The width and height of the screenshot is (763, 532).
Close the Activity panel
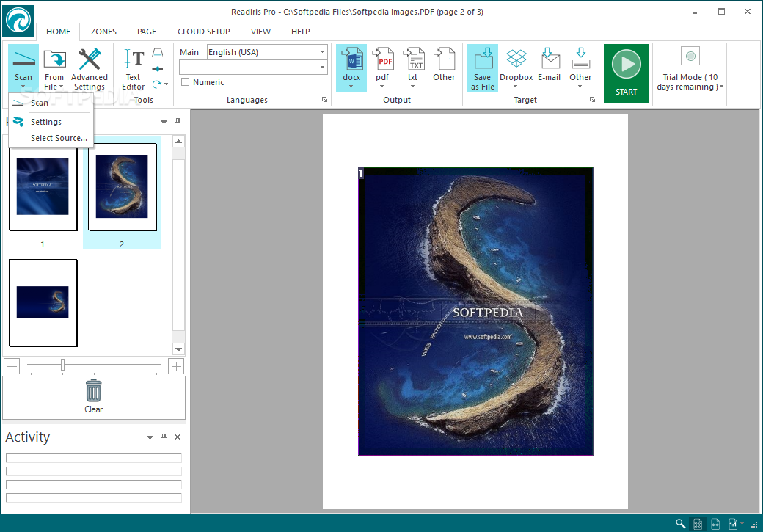pos(178,437)
